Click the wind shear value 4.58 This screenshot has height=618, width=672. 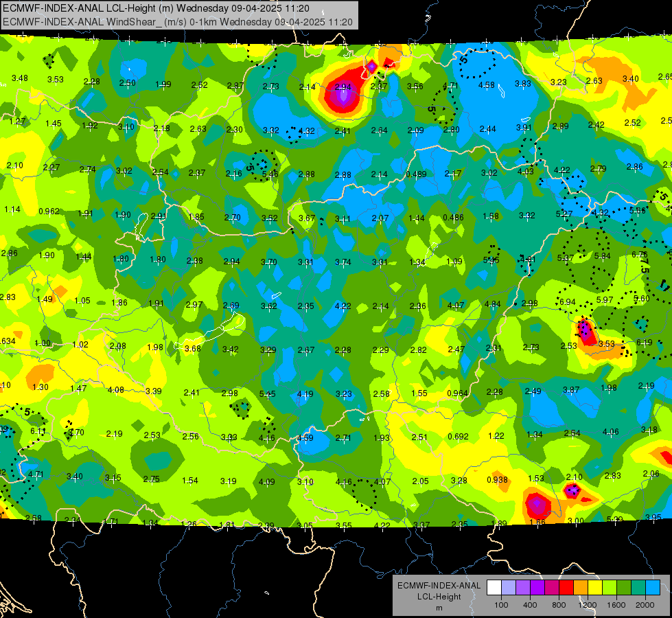pos(487,85)
